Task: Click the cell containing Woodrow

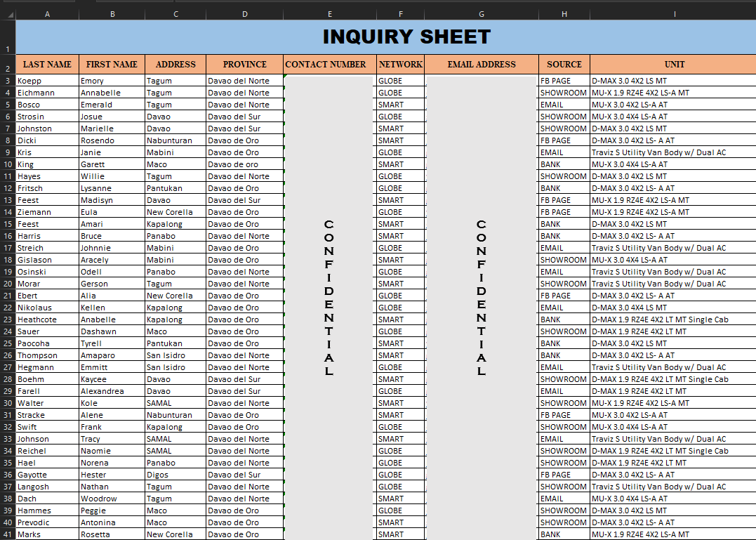Action: point(112,499)
